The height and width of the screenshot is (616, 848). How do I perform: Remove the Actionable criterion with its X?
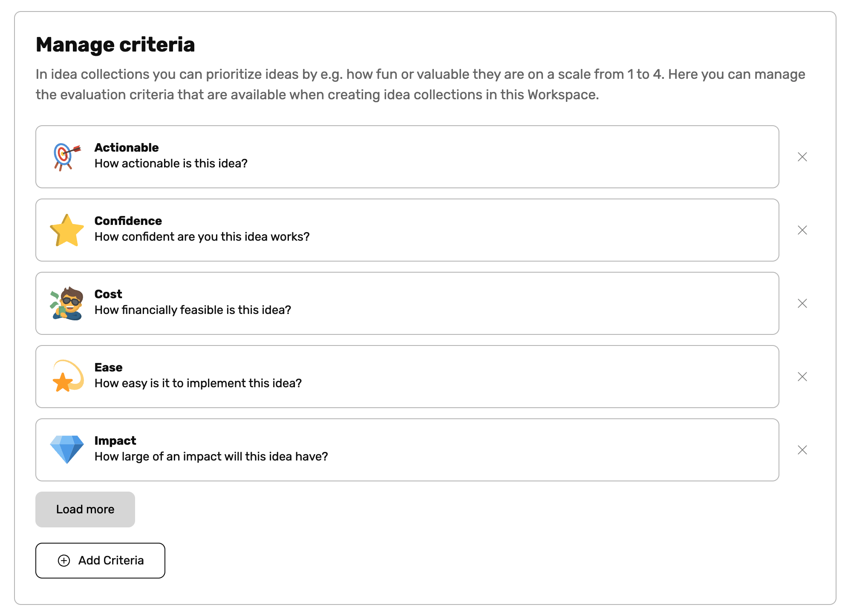(x=802, y=157)
